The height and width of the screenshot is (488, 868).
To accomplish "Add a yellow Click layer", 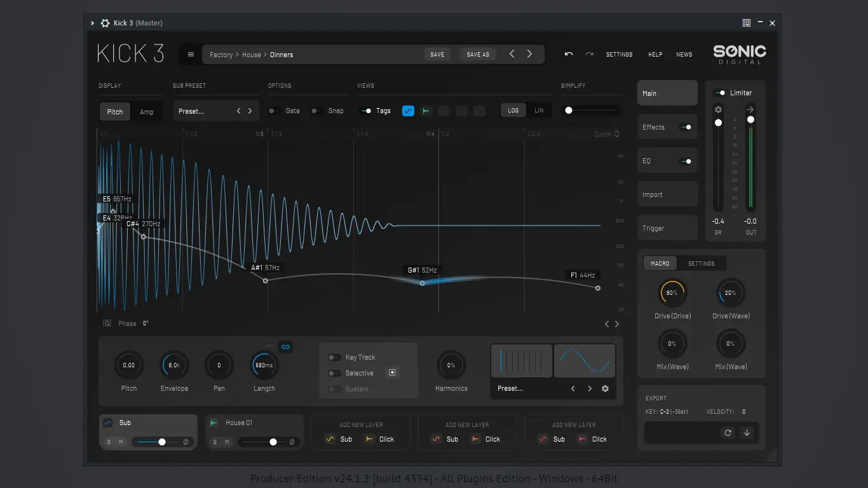I will pos(379,439).
